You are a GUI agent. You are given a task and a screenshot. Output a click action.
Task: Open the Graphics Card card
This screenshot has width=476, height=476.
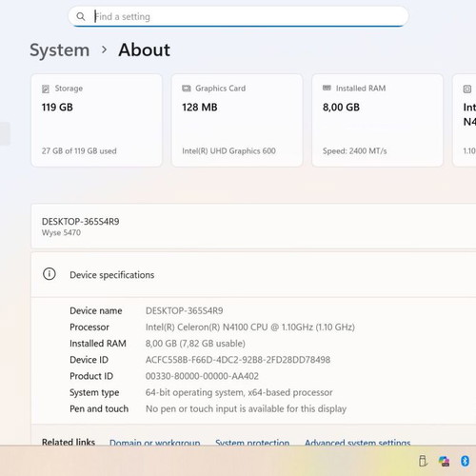coord(237,120)
